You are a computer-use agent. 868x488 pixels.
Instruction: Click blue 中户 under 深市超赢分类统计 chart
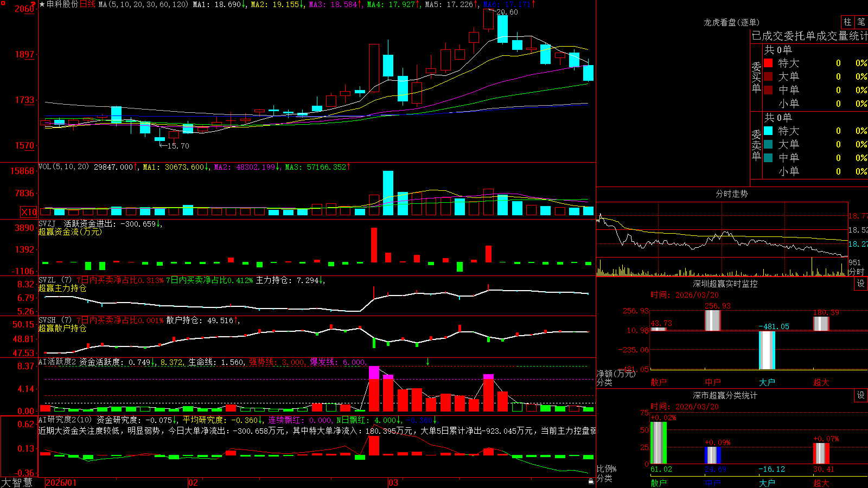(713, 483)
